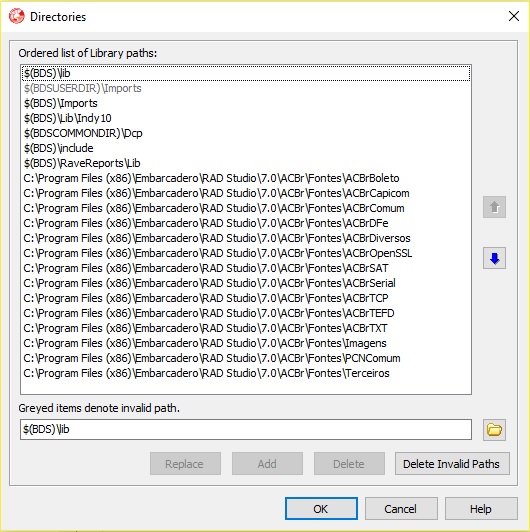The image size is (530, 532).
Task: Select the ACBrBoleto library path
Action: click(246, 178)
